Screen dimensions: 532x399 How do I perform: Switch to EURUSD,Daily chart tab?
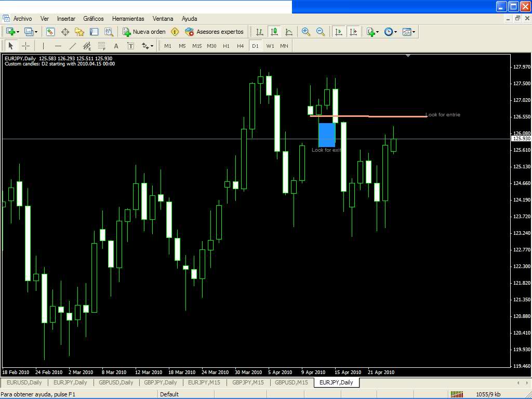coord(24,382)
